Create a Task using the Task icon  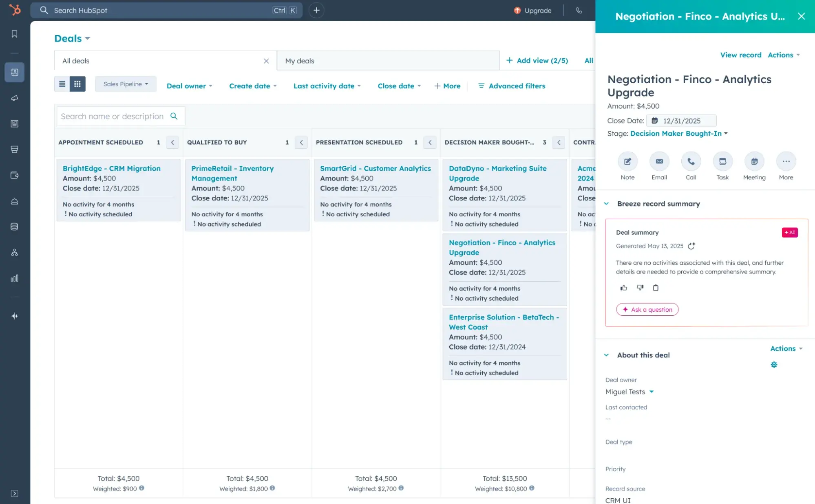click(722, 161)
